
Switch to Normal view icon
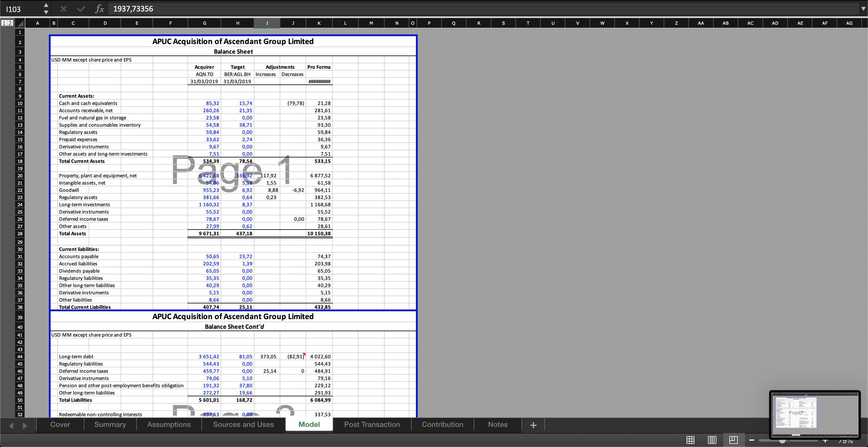click(690, 440)
